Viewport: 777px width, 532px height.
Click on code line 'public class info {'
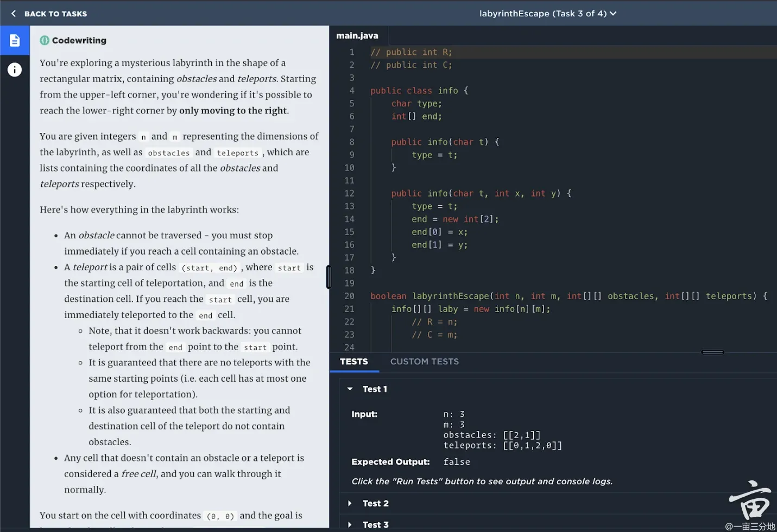pos(419,91)
